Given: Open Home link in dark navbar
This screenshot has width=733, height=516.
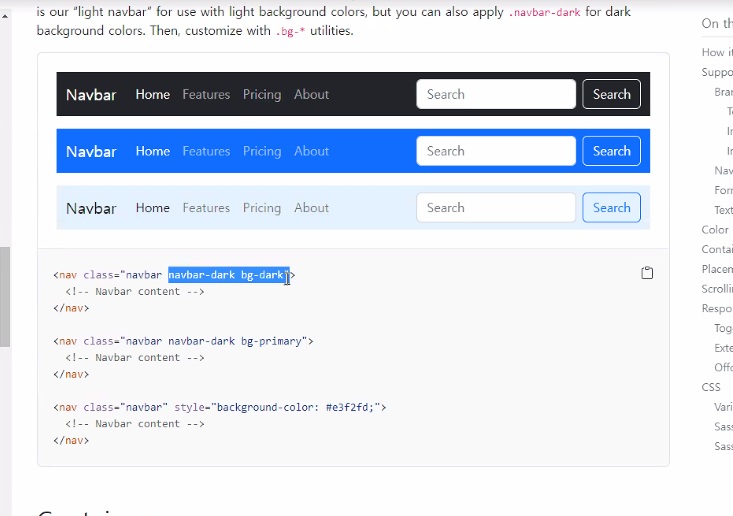Looking at the screenshot, I should click(x=153, y=94).
